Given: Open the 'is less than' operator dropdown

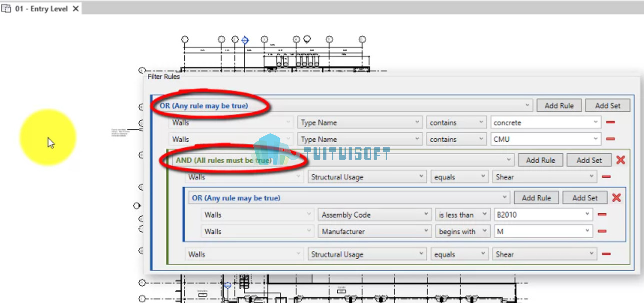Looking at the screenshot, I should (x=462, y=215).
